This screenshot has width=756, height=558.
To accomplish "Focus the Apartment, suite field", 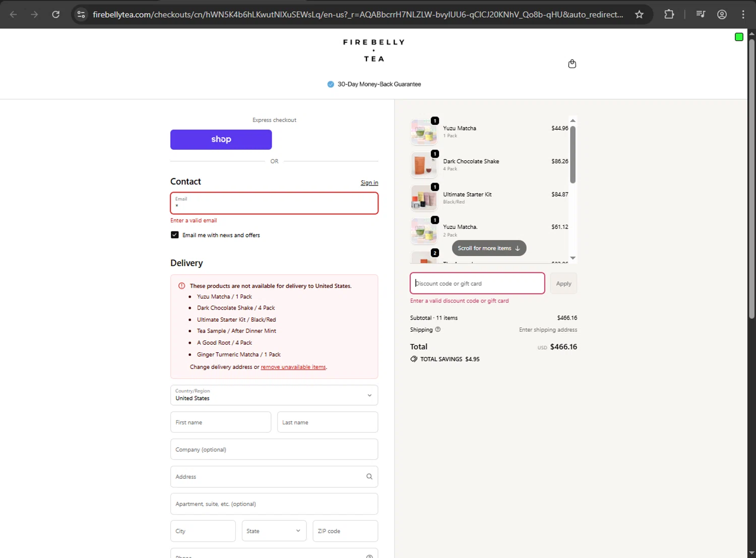I will tap(274, 504).
